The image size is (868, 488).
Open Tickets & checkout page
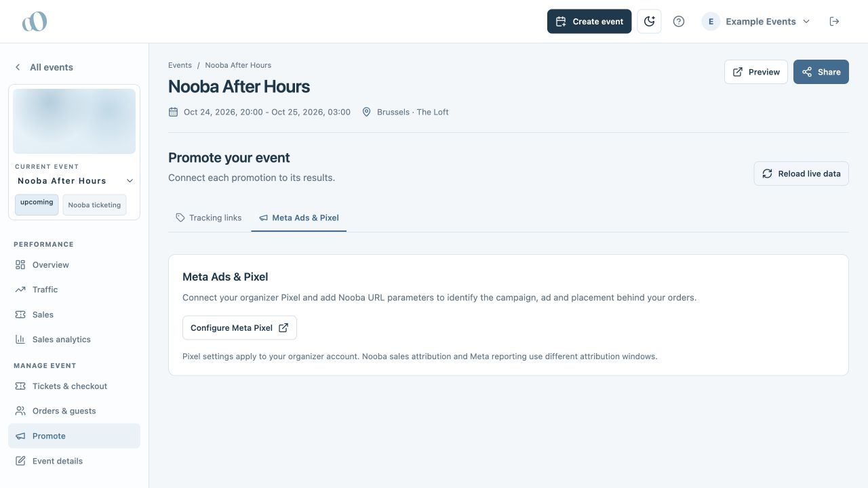click(x=75, y=386)
